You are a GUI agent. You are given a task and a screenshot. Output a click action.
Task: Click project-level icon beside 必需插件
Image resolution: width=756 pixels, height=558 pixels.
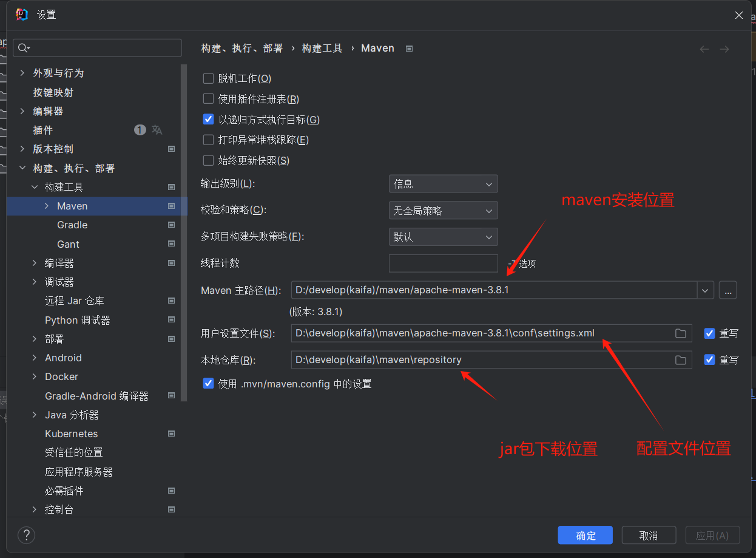[x=172, y=491]
